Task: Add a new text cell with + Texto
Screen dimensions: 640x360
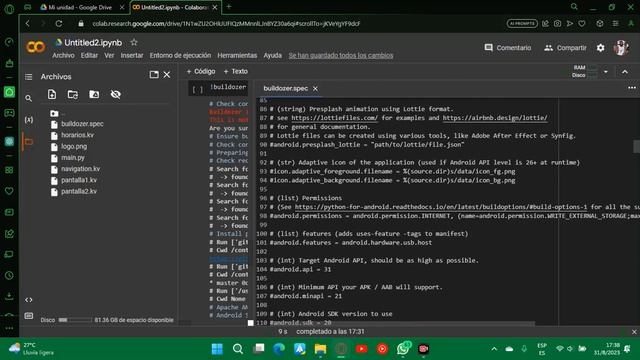Action: (236, 71)
